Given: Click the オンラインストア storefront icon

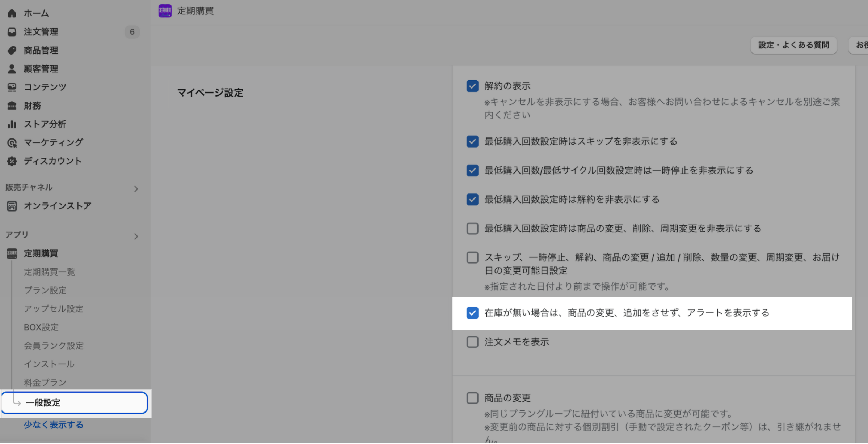Looking at the screenshot, I should pyautogui.click(x=12, y=206).
